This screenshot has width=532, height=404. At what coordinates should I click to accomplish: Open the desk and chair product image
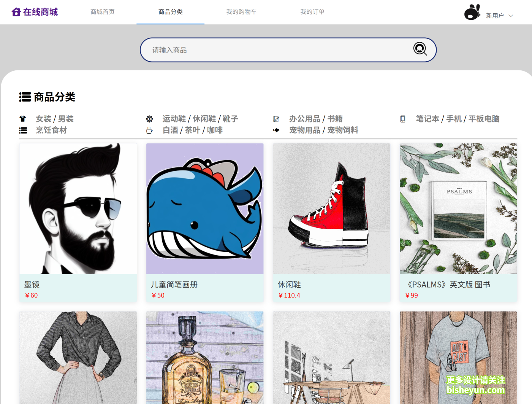click(x=332, y=358)
